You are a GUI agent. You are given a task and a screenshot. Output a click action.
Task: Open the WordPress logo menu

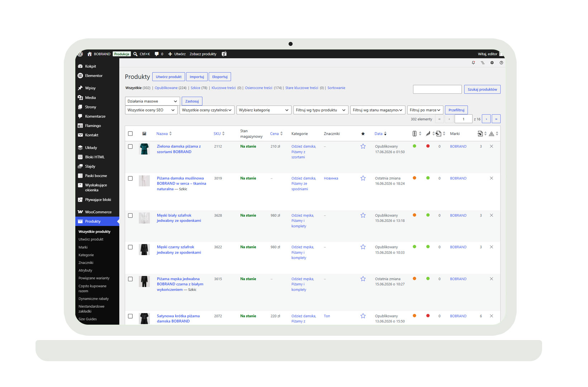click(x=80, y=54)
